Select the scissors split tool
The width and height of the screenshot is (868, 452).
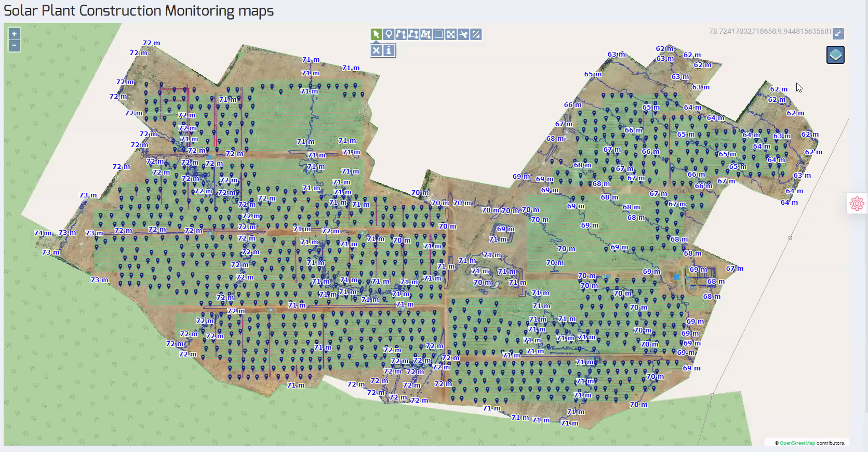tap(463, 34)
